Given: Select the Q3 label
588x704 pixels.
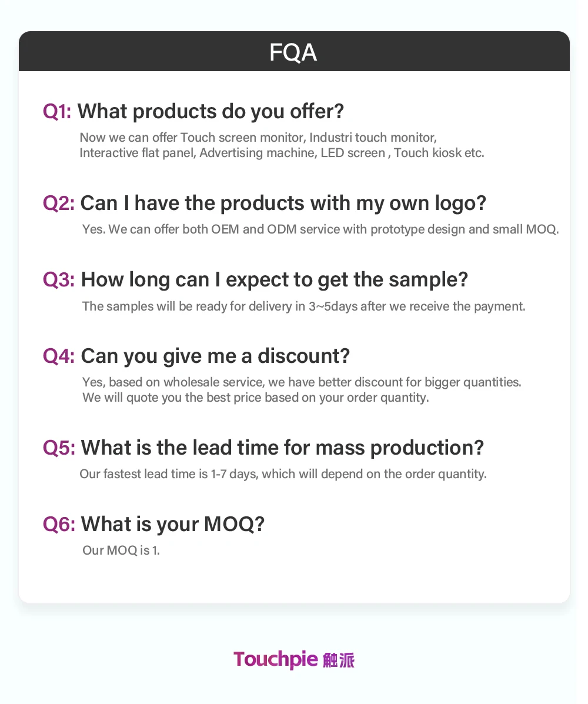Looking at the screenshot, I should 59,279.
